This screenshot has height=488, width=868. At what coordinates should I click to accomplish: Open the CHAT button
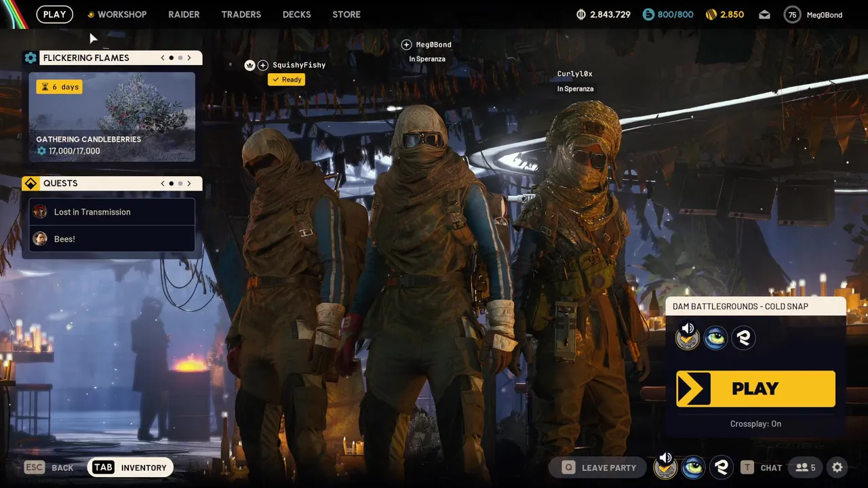pyautogui.click(x=761, y=467)
